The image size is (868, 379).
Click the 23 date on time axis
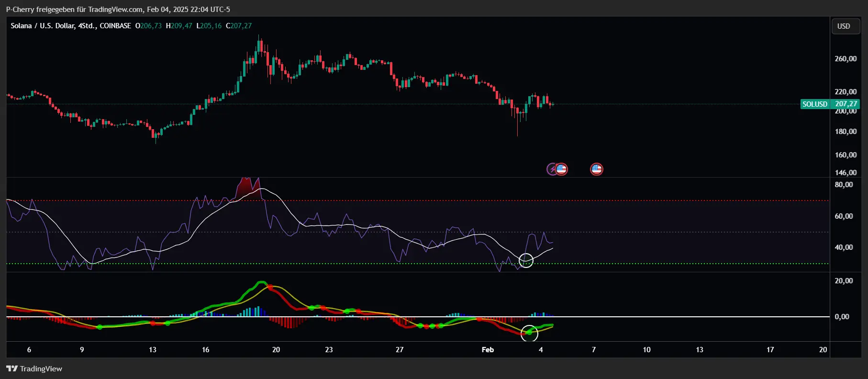[329, 350]
